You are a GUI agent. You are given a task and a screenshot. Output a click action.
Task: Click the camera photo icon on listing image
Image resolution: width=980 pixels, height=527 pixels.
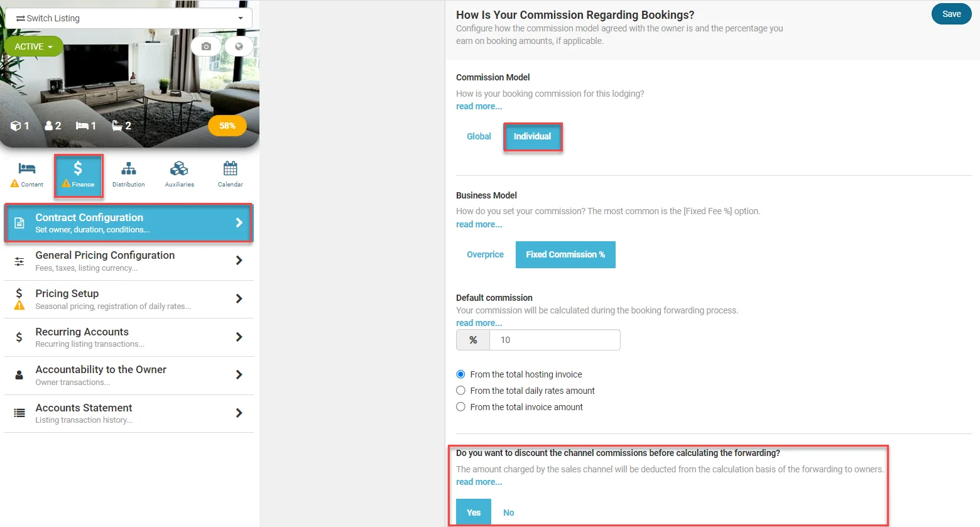tap(206, 46)
